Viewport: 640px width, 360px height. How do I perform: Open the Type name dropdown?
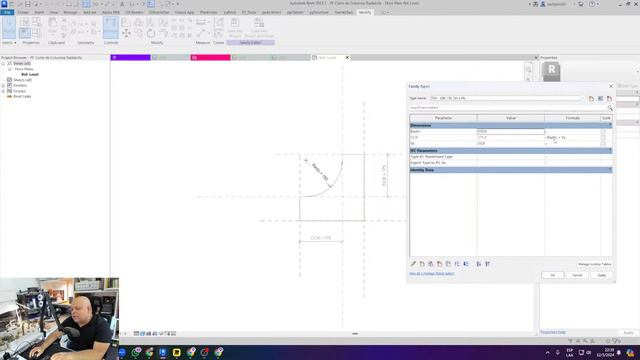[582, 98]
